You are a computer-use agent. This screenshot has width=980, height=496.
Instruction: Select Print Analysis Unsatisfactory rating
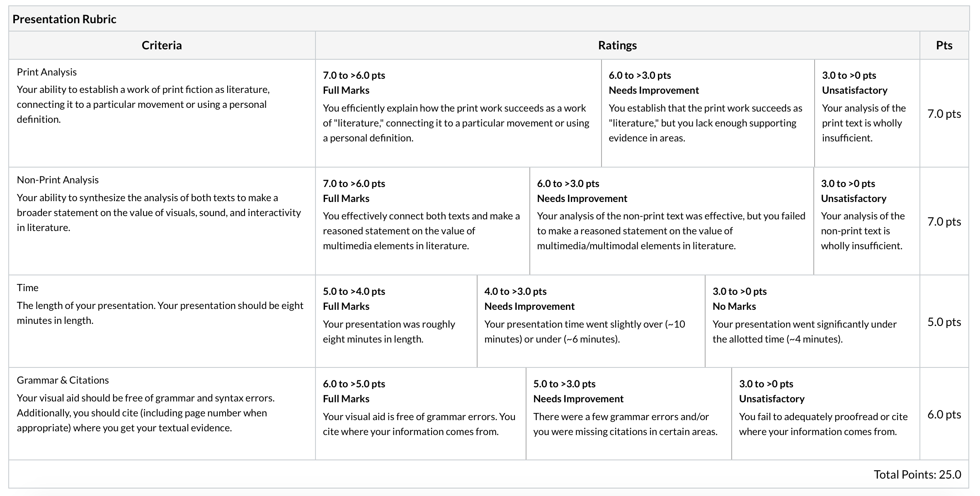coord(867,113)
